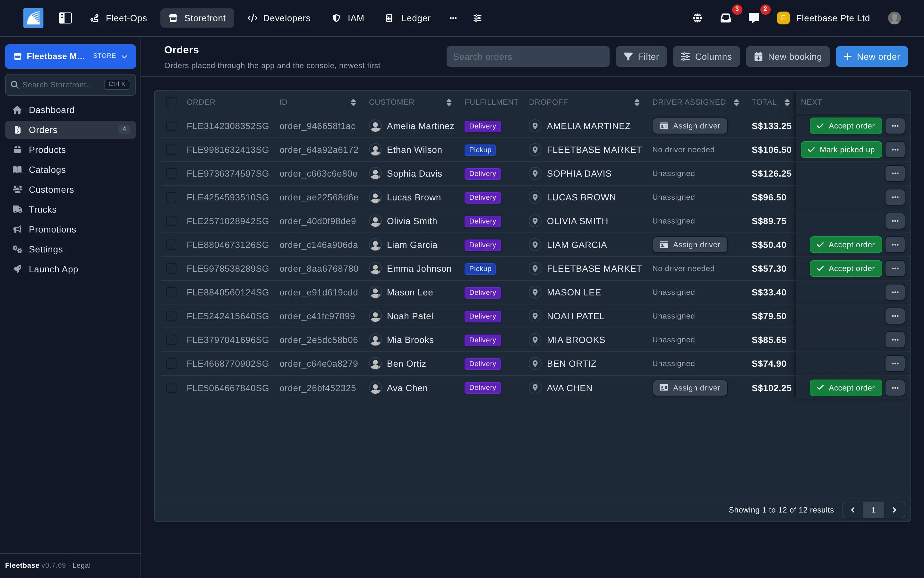
Task: Open Promotions in the sidebar
Action: click(70, 229)
